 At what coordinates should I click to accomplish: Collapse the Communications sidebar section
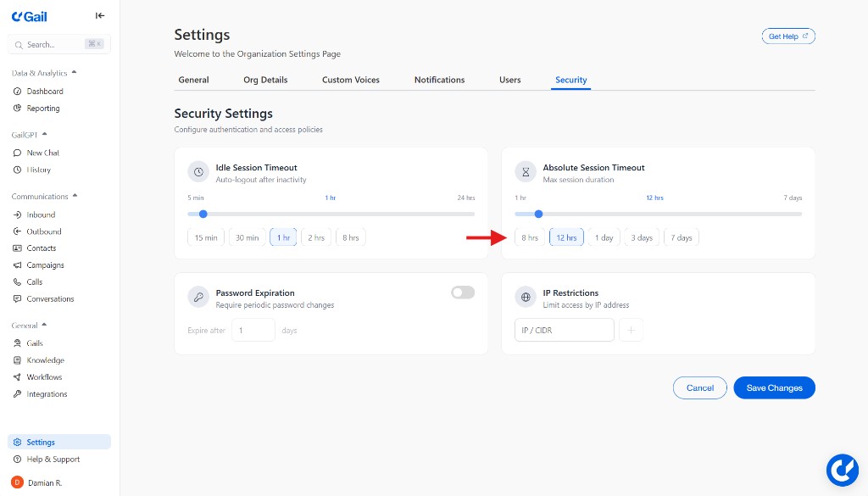pyautogui.click(x=75, y=196)
